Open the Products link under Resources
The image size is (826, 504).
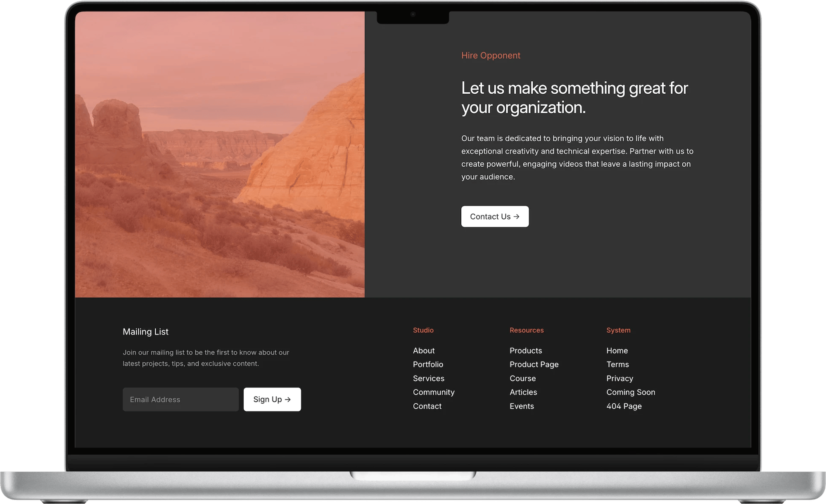(x=526, y=350)
